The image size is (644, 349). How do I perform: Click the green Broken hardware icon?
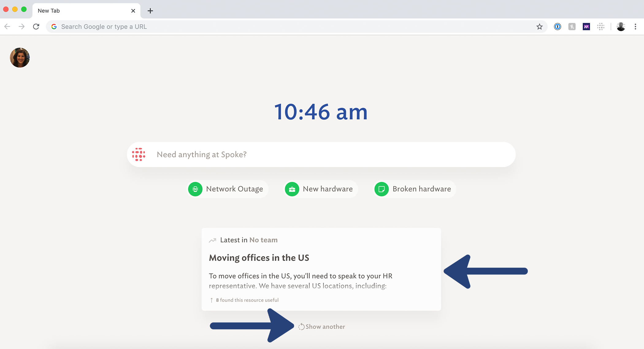tap(381, 189)
